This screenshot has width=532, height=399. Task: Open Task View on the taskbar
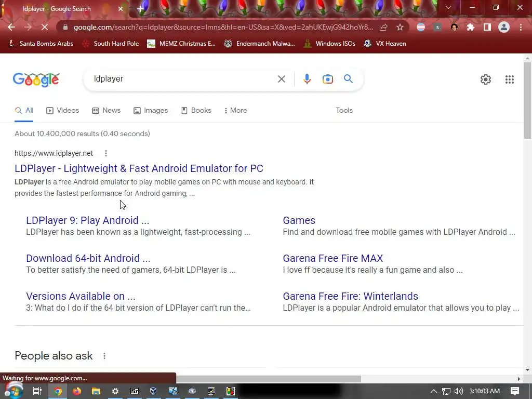(x=37, y=391)
